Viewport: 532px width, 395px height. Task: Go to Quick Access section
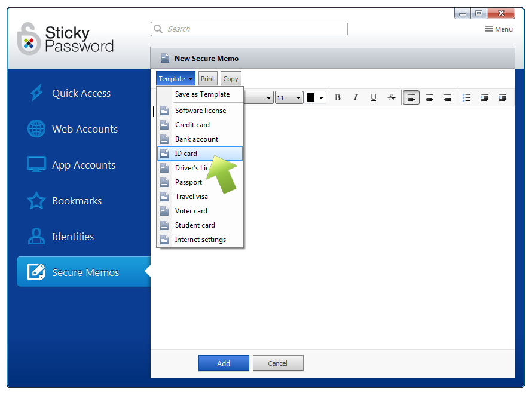tap(81, 93)
